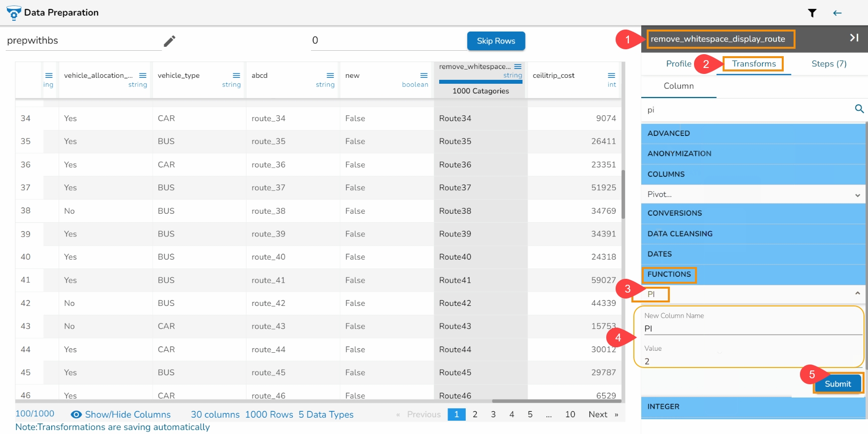Collapse the right side panel

854,38
